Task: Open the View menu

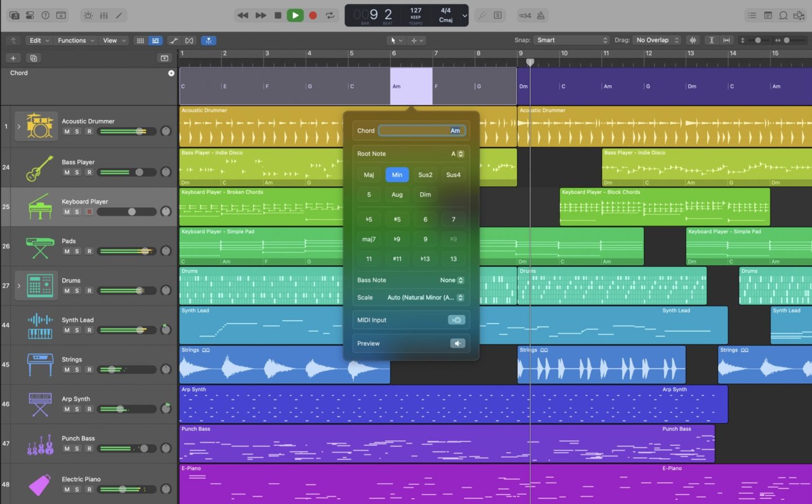Action: 111,40
